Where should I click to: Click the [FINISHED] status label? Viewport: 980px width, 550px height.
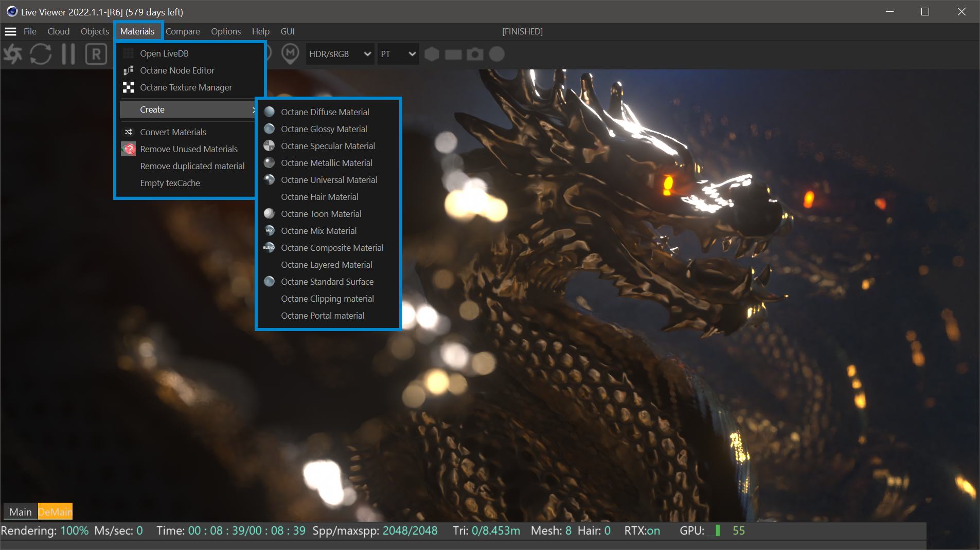pyautogui.click(x=522, y=31)
